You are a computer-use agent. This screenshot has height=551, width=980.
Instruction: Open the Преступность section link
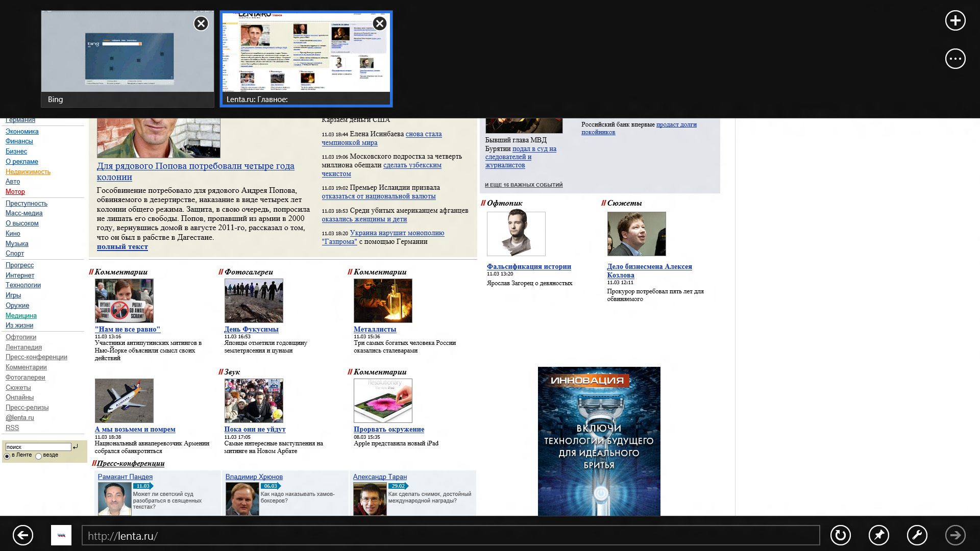(x=27, y=203)
